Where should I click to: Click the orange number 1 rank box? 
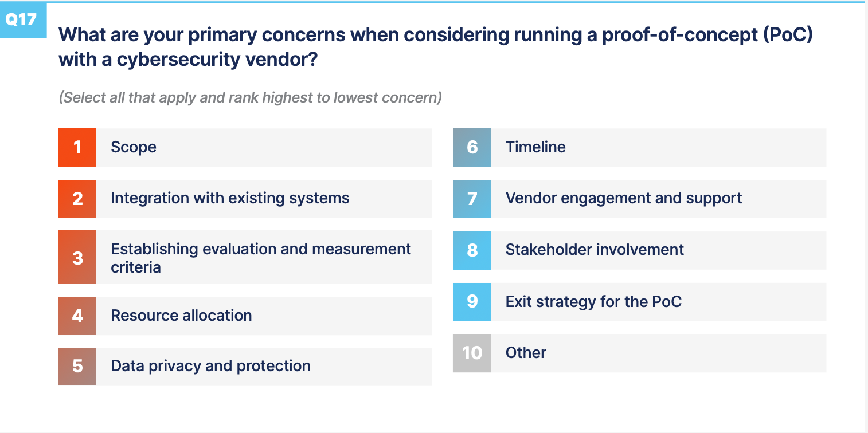[77, 147]
